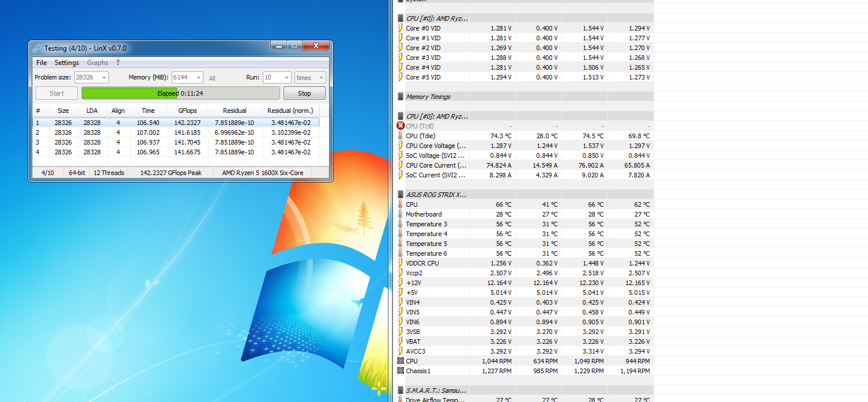Click the Memory Timings chip icon
This screenshot has height=402, width=868.
[401, 97]
